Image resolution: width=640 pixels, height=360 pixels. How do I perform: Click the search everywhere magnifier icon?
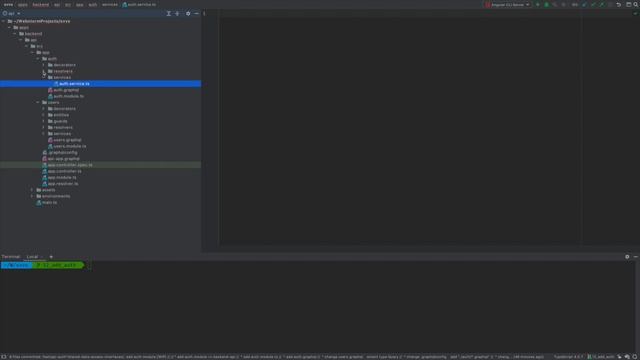636,4
